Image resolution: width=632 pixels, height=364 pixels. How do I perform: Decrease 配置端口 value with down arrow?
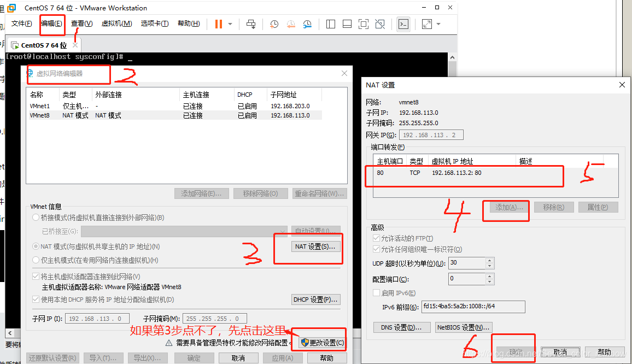click(x=490, y=282)
